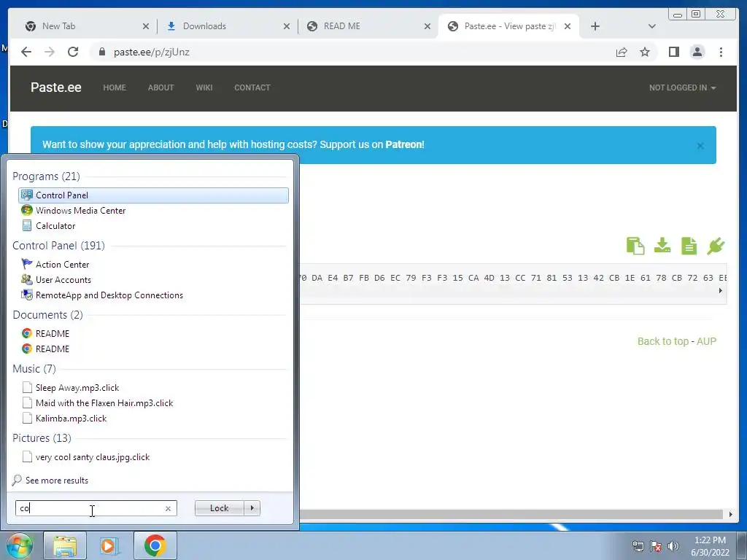Viewport: 747px width, 560px height.
Task: Click the Paste.ee logo
Action: pos(55,87)
